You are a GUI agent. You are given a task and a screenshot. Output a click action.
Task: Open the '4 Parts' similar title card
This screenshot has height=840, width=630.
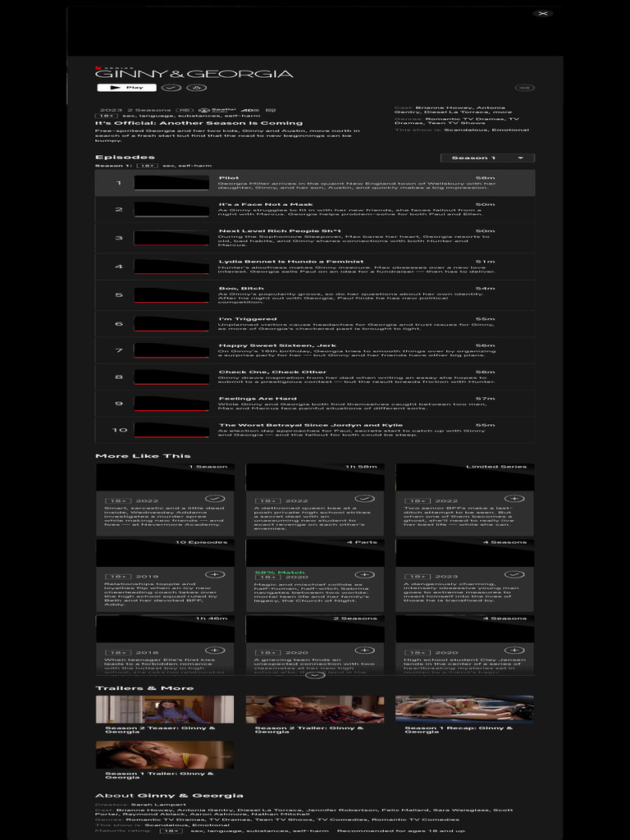click(x=315, y=575)
